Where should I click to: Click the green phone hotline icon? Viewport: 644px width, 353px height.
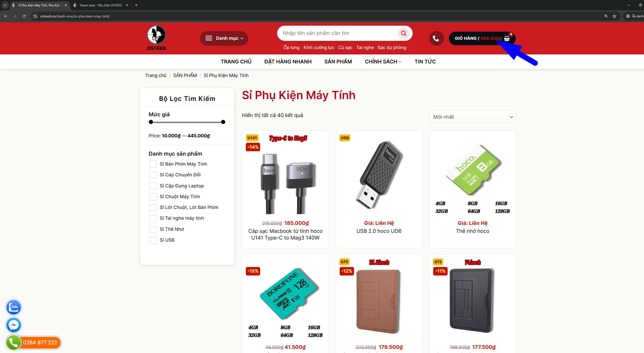coord(13,342)
